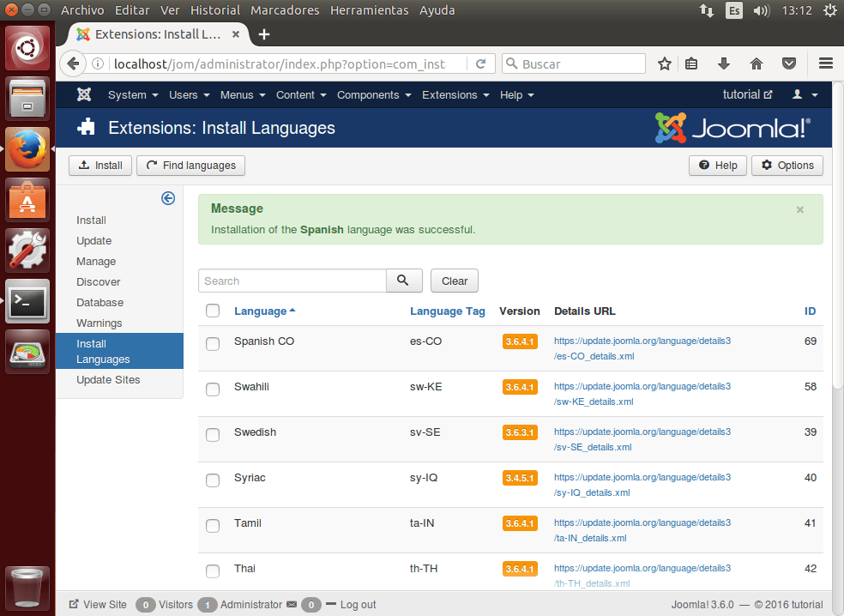This screenshot has width=844, height=616.
Task: Expand the Extensions dropdown menu
Action: pyautogui.click(x=455, y=94)
